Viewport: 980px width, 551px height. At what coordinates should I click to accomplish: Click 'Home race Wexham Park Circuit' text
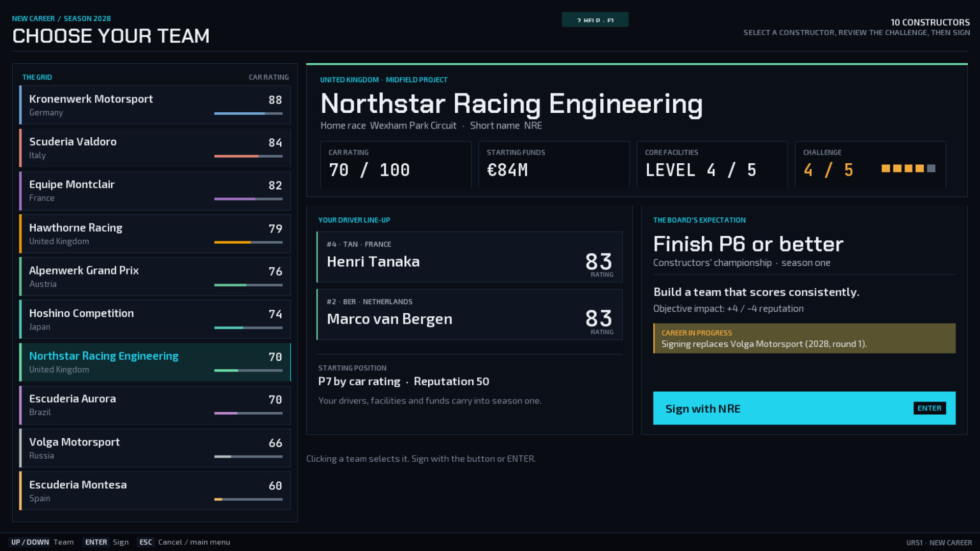(x=388, y=126)
